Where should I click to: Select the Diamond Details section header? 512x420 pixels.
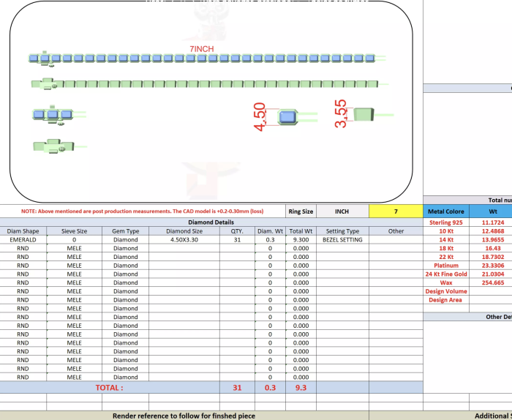(211, 222)
